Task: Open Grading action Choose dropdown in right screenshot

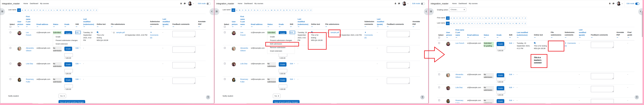Action: [x=457, y=10]
